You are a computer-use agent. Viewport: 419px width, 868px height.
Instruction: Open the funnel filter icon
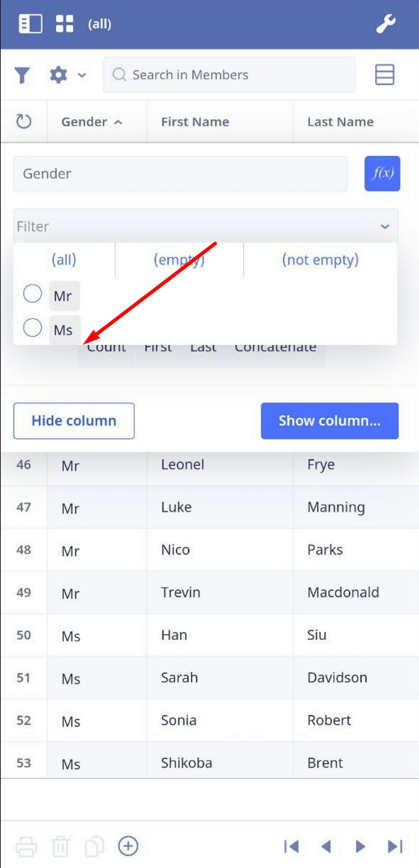pyautogui.click(x=23, y=75)
